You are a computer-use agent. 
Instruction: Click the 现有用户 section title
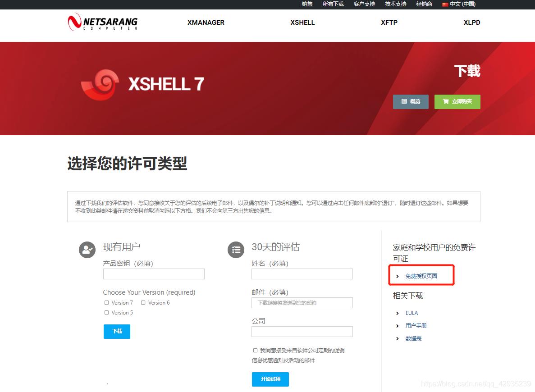pyautogui.click(x=121, y=246)
